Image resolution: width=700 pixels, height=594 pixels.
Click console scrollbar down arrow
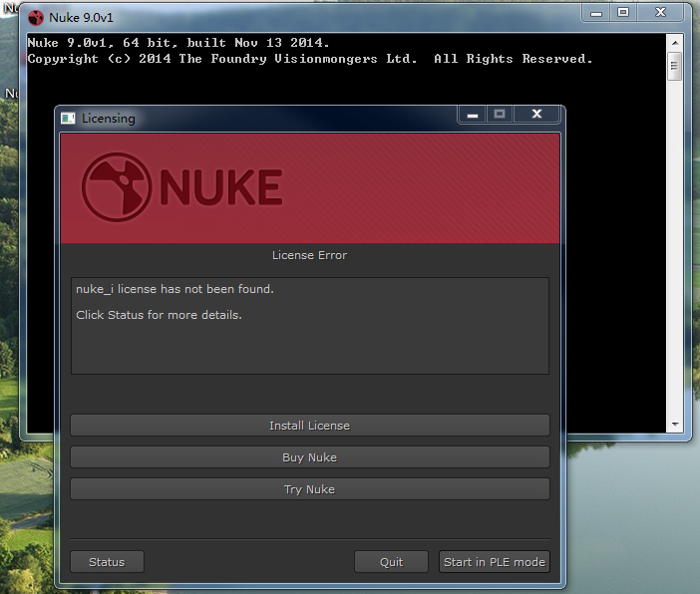coord(675,424)
